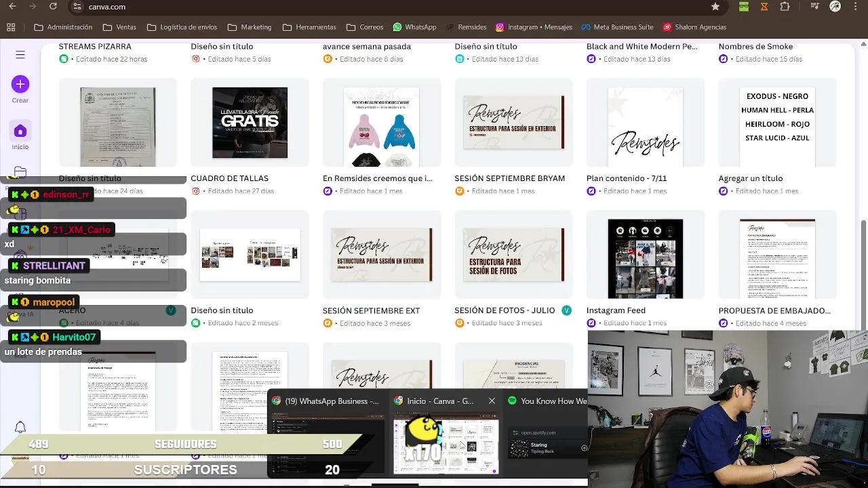Click the 'Nombres de Smoke' design title

[x=755, y=47]
